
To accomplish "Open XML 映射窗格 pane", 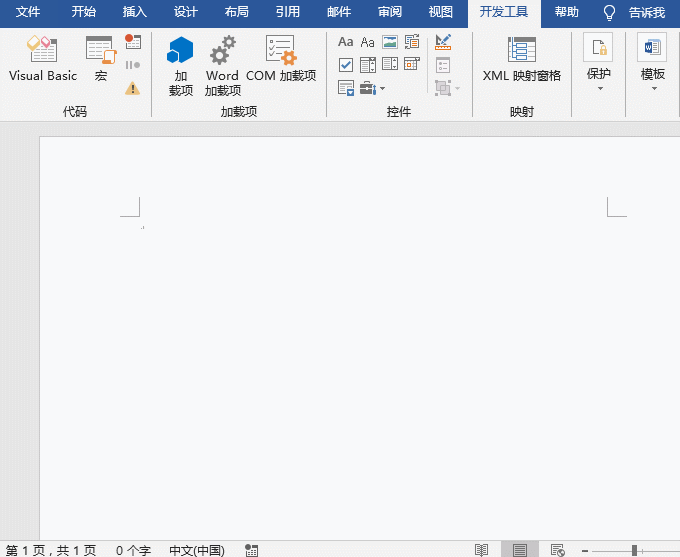I will [x=522, y=59].
